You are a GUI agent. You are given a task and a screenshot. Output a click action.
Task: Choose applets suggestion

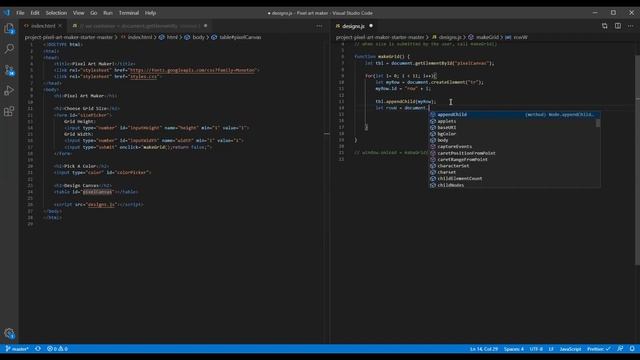click(x=514, y=121)
